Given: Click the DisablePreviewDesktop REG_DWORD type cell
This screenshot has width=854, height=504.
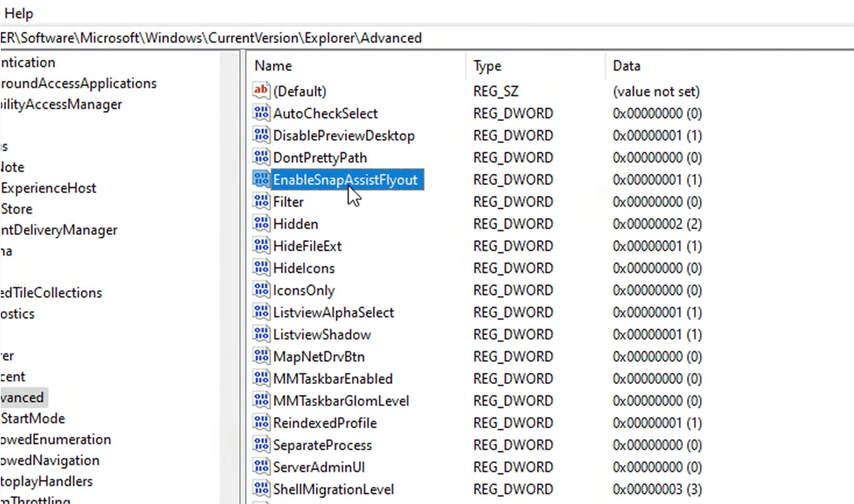Looking at the screenshot, I should point(513,136).
